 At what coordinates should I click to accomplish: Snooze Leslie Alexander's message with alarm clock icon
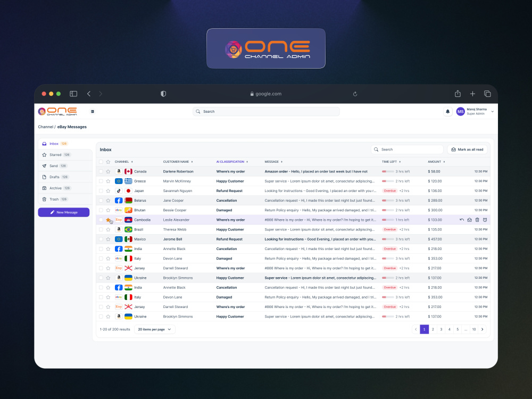(485, 220)
